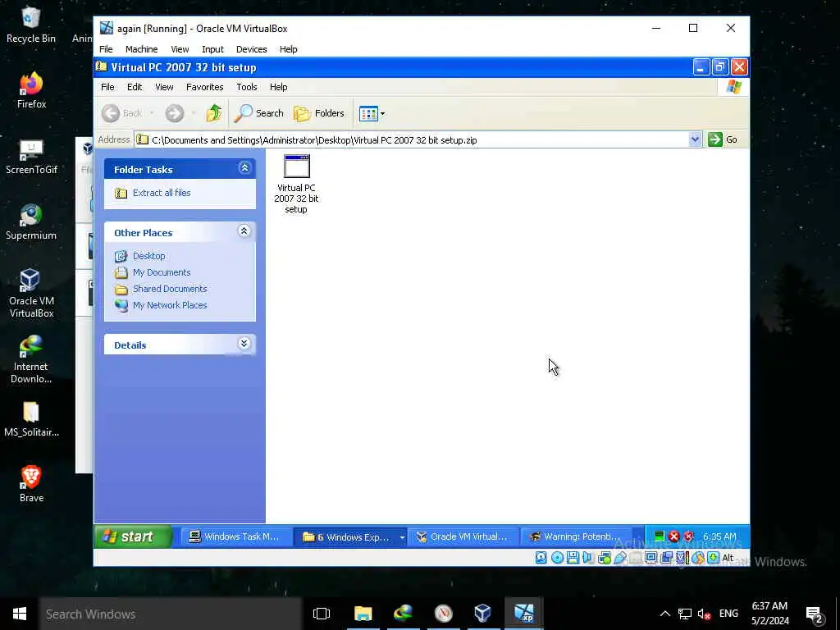Open My Network Places link
The width and height of the screenshot is (840, 630).
pos(170,305)
